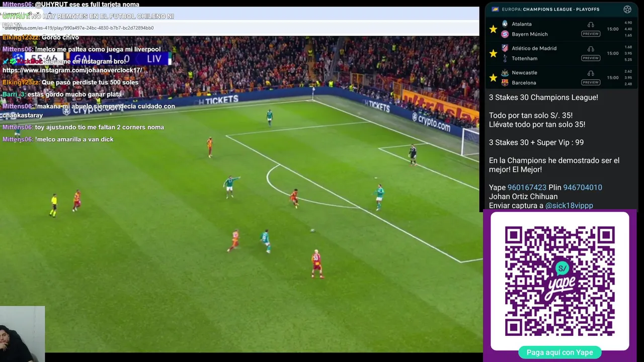Toggle the favorite star for Atalanta vs Bayern Múnich

pyautogui.click(x=493, y=29)
